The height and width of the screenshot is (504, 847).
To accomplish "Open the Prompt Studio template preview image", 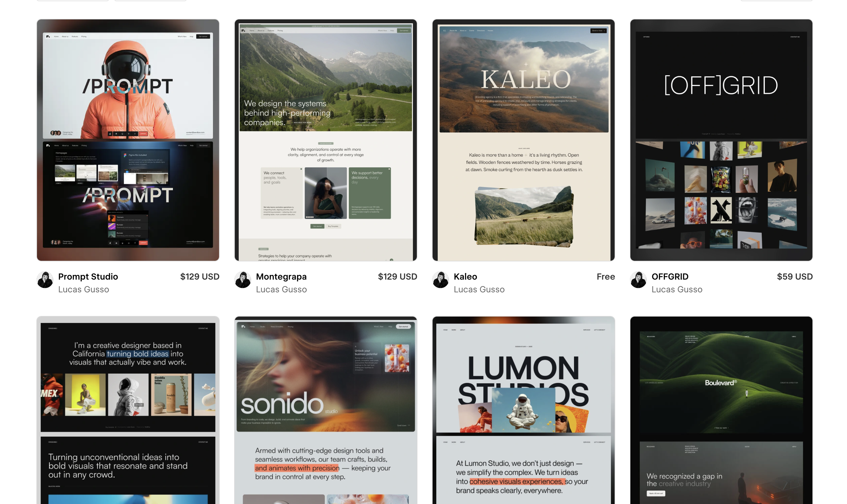I will [x=128, y=140].
